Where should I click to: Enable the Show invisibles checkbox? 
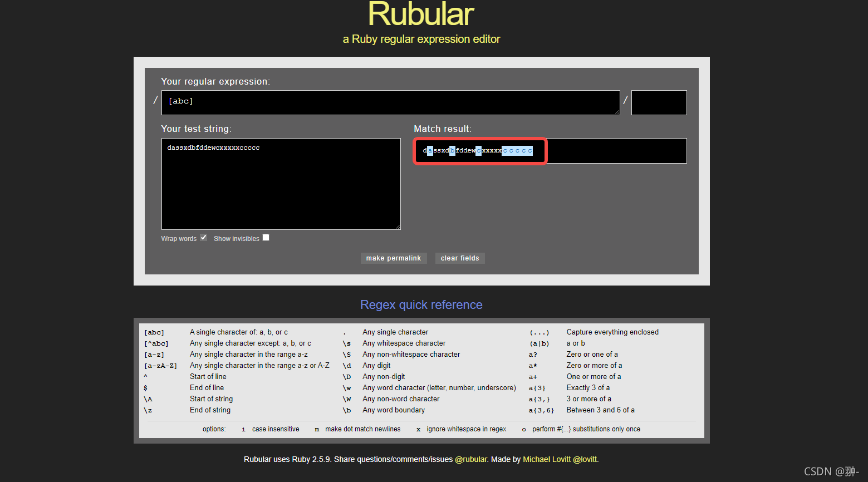click(x=266, y=238)
